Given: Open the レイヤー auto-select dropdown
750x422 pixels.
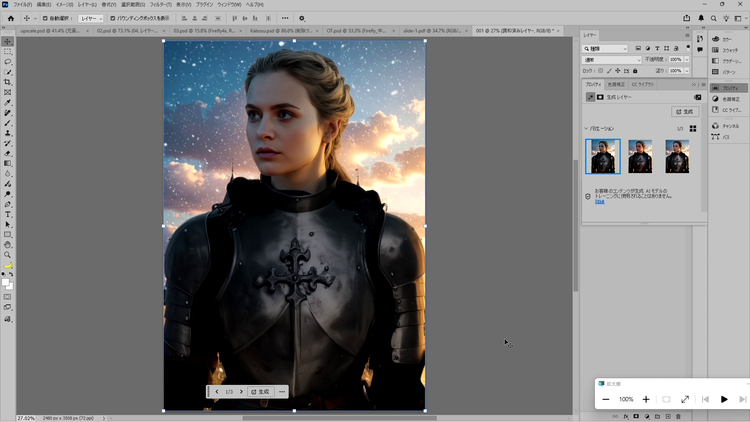Looking at the screenshot, I should (x=91, y=18).
